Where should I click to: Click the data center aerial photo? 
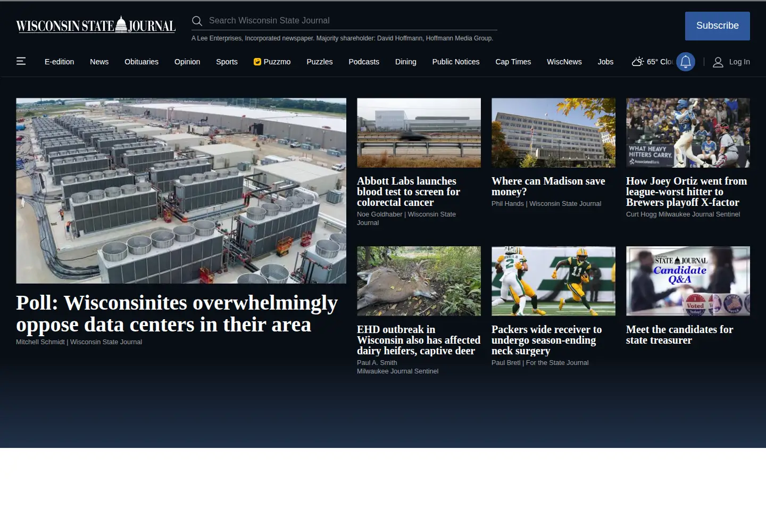[181, 190]
